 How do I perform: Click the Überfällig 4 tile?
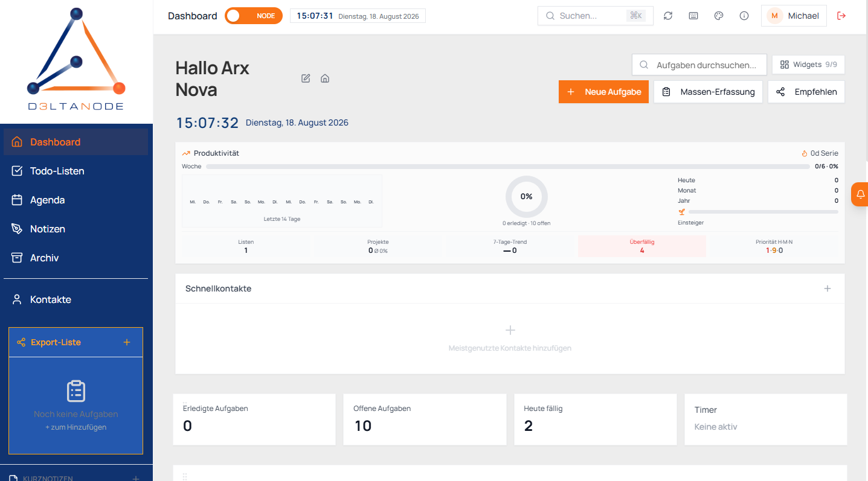(642, 246)
